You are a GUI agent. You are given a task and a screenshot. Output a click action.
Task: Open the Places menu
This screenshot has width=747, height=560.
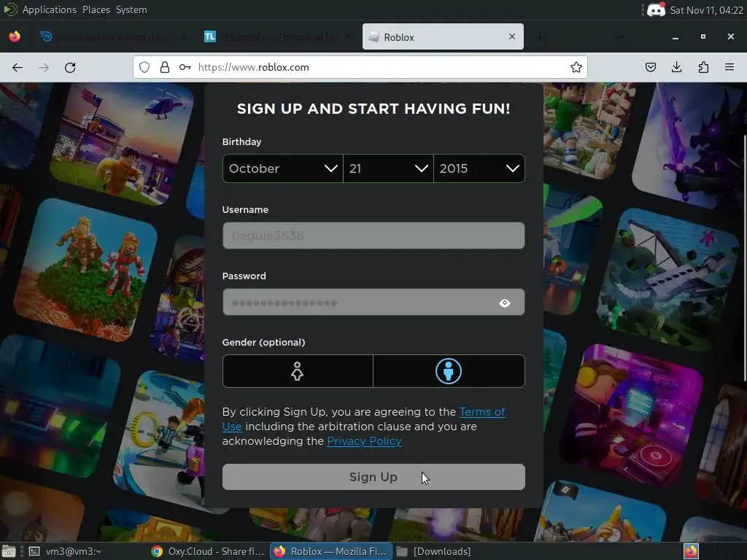point(96,9)
